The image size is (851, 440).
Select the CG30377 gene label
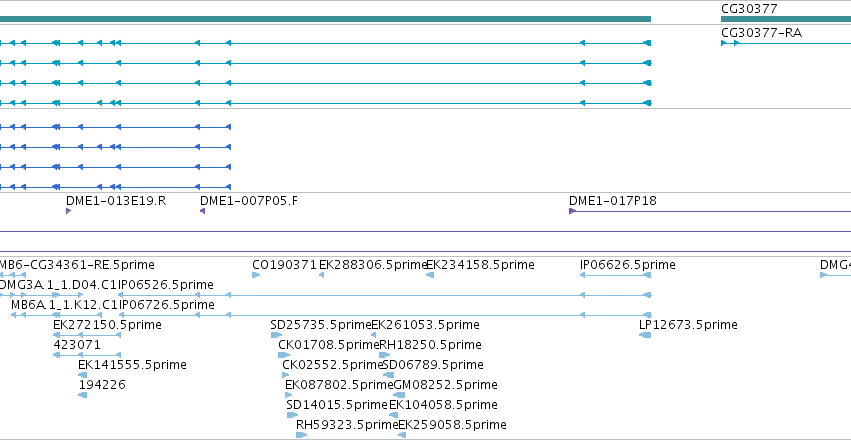click(749, 9)
